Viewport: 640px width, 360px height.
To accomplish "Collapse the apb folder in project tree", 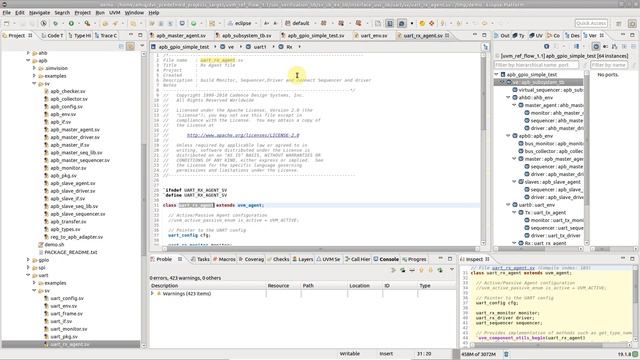I will tap(28, 60).
